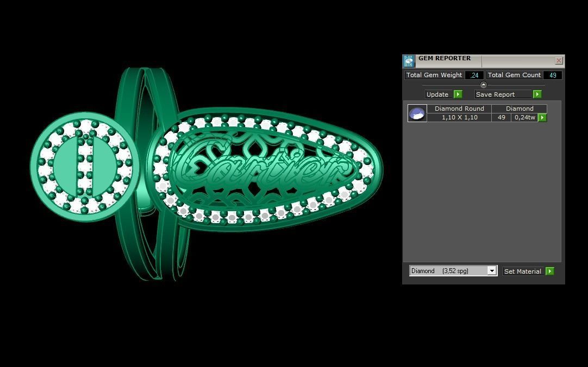Click the Total Gem Count label
The image size is (588, 367).
click(514, 75)
